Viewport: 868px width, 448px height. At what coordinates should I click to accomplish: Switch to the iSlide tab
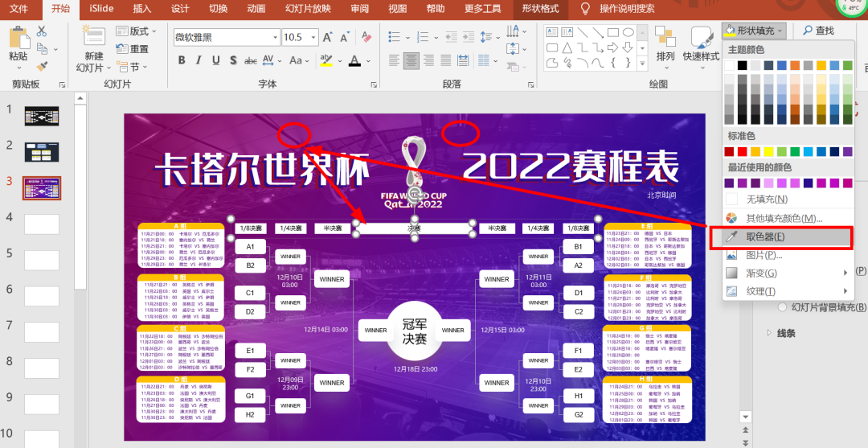coord(102,8)
